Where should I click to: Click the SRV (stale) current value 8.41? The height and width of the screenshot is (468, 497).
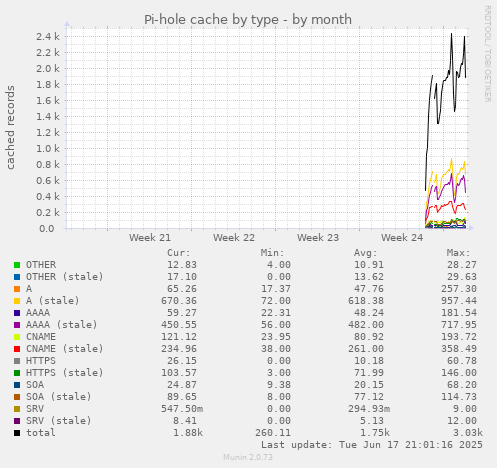point(185,421)
